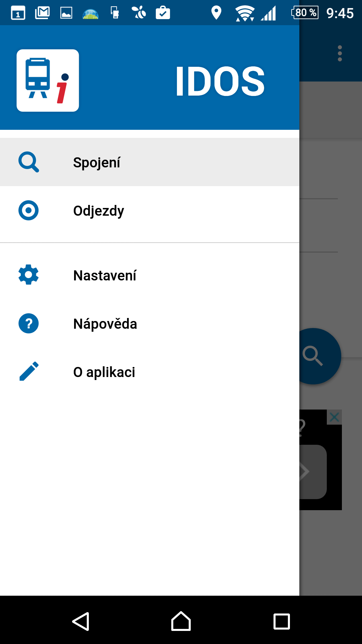
Task: Open the three-dot overflow menu
Action: click(340, 53)
